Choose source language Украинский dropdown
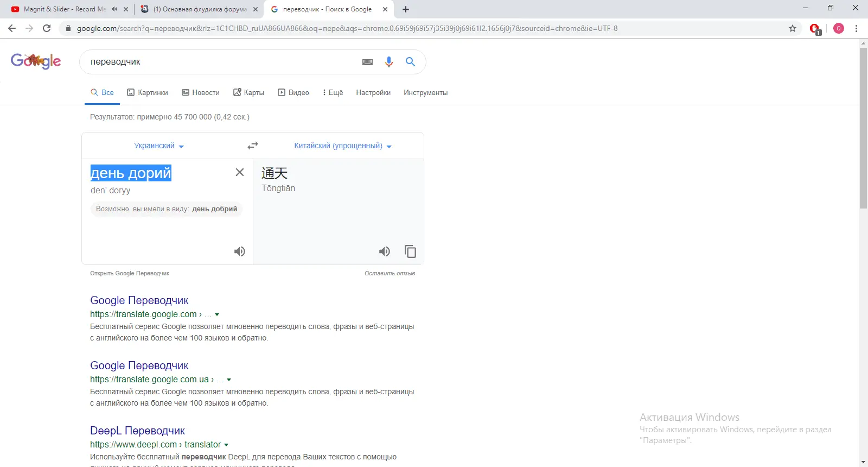Viewport: 868px width, 467px height. click(x=159, y=146)
